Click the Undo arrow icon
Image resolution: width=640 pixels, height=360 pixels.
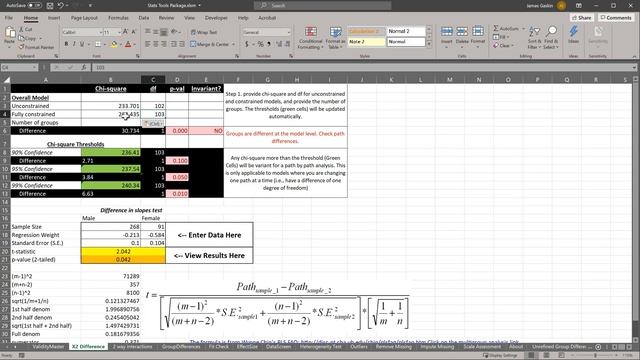(x=61, y=6)
